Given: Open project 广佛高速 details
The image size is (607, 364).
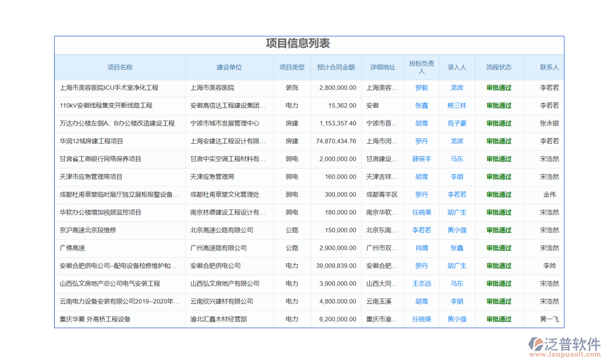Looking at the screenshot, I should pos(72,248).
